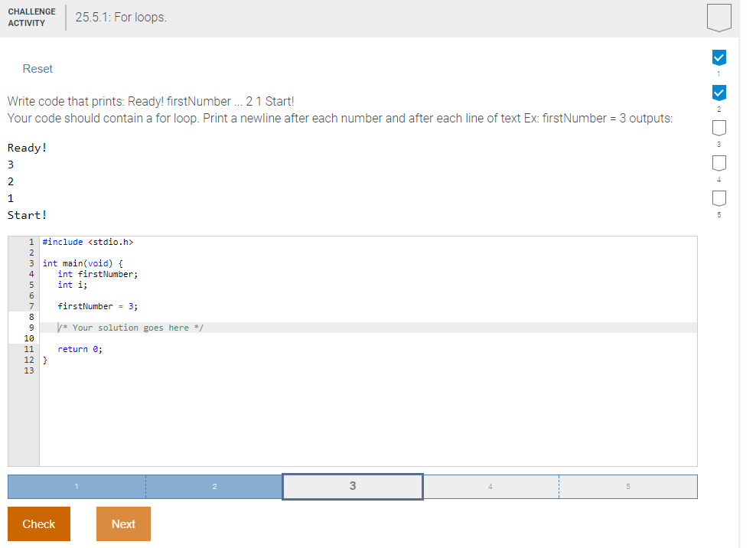The image size is (756, 548).
Task: Click the Check button
Action: click(x=38, y=524)
